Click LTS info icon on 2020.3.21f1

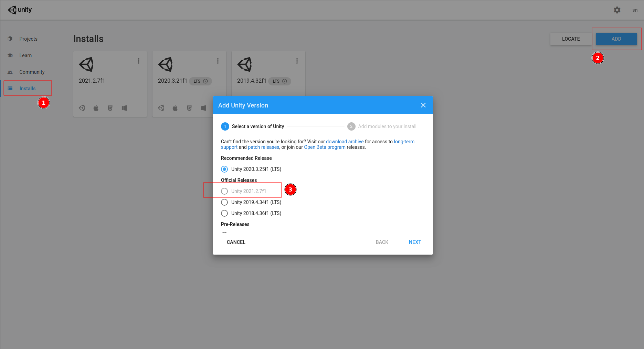[x=205, y=81]
